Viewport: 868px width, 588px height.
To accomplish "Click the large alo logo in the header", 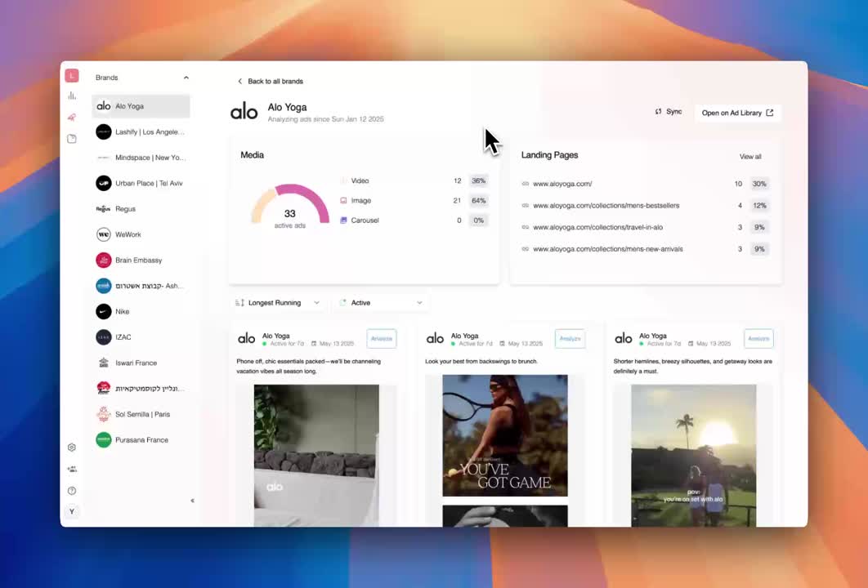I will 244,112.
